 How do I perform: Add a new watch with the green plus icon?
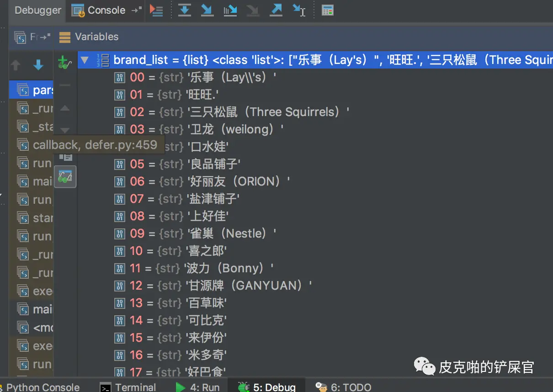click(64, 64)
